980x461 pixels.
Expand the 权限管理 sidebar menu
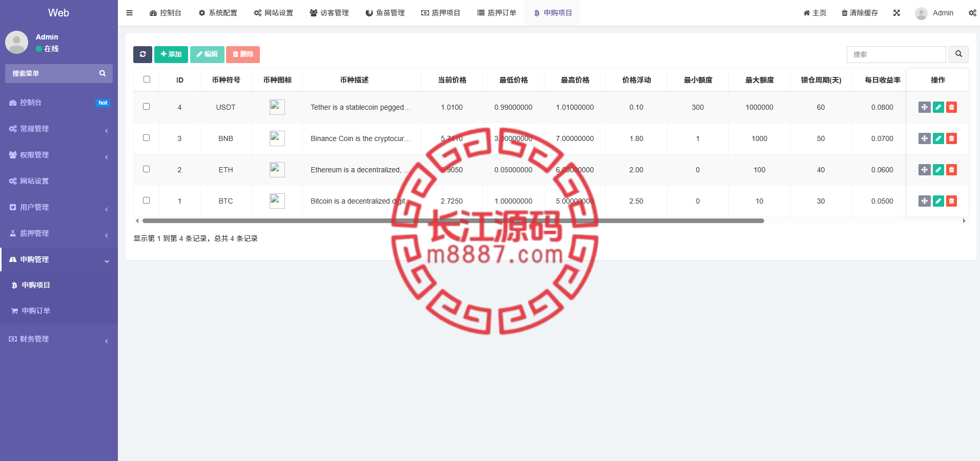point(59,155)
